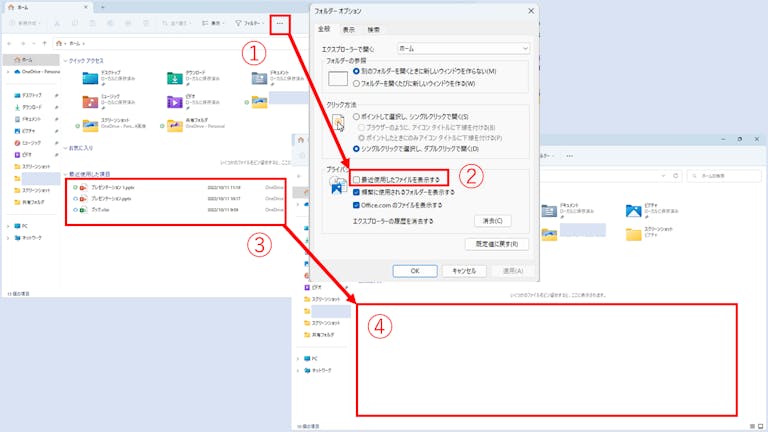Go back using left Explorer's back arrow
This screenshot has width=768, height=432.
coord(9,44)
